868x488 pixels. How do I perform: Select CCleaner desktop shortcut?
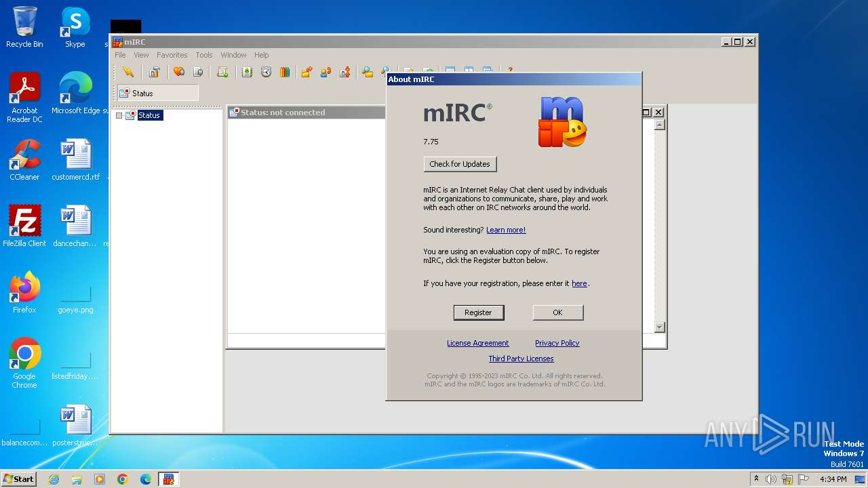(x=24, y=160)
